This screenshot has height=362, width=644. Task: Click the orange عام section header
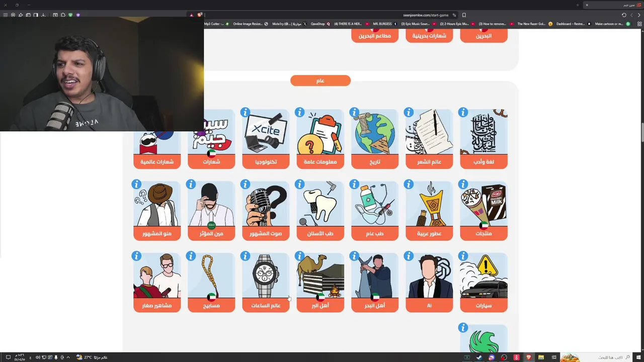pos(320,80)
